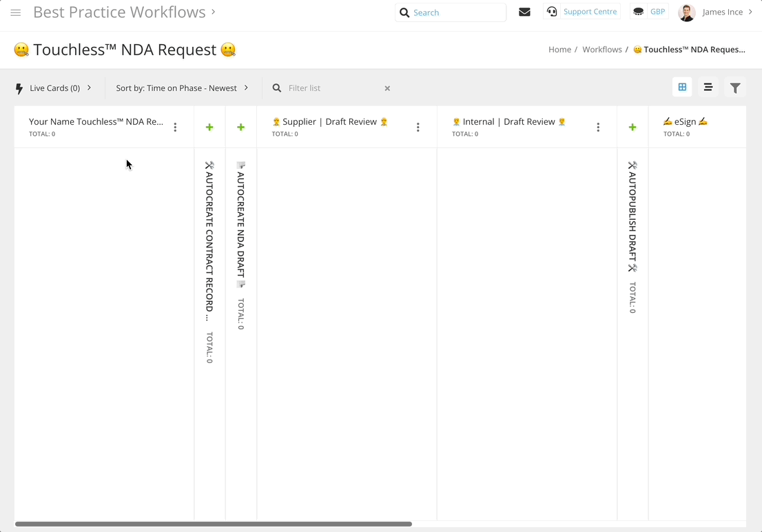Click the Live Cards lightning bolt icon

point(19,88)
